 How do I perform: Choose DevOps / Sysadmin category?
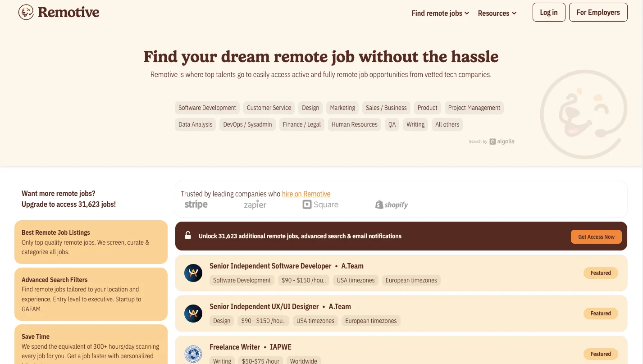[x=247, y=124]
